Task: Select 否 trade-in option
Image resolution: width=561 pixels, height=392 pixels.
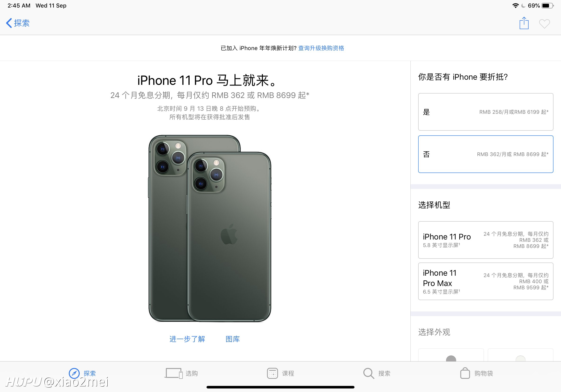Action: (486, 154)
